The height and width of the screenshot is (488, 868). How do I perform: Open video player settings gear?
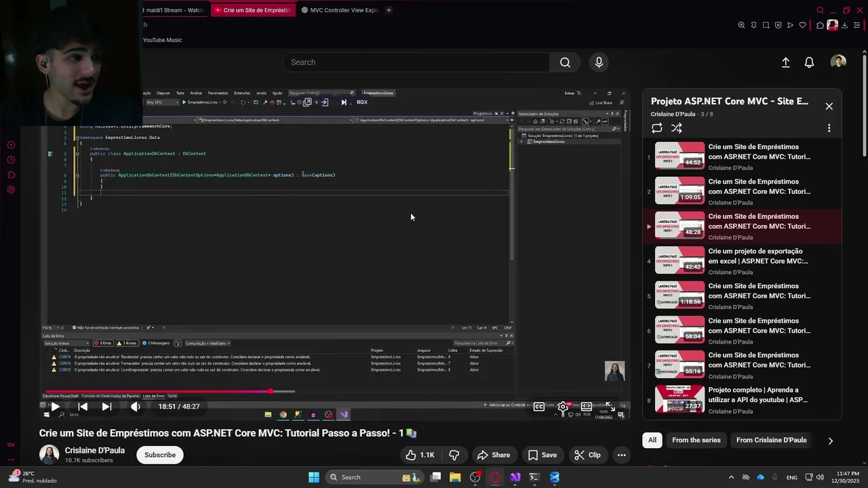coord(562,407)
